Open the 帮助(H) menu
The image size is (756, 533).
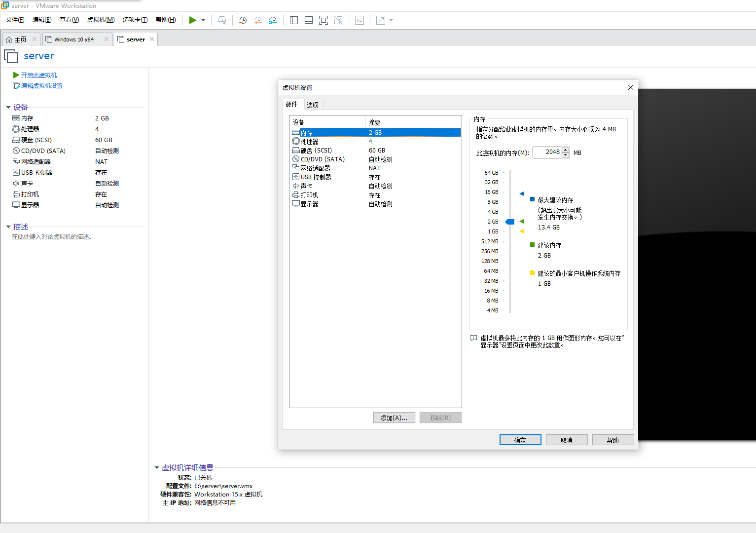point(166,20)
